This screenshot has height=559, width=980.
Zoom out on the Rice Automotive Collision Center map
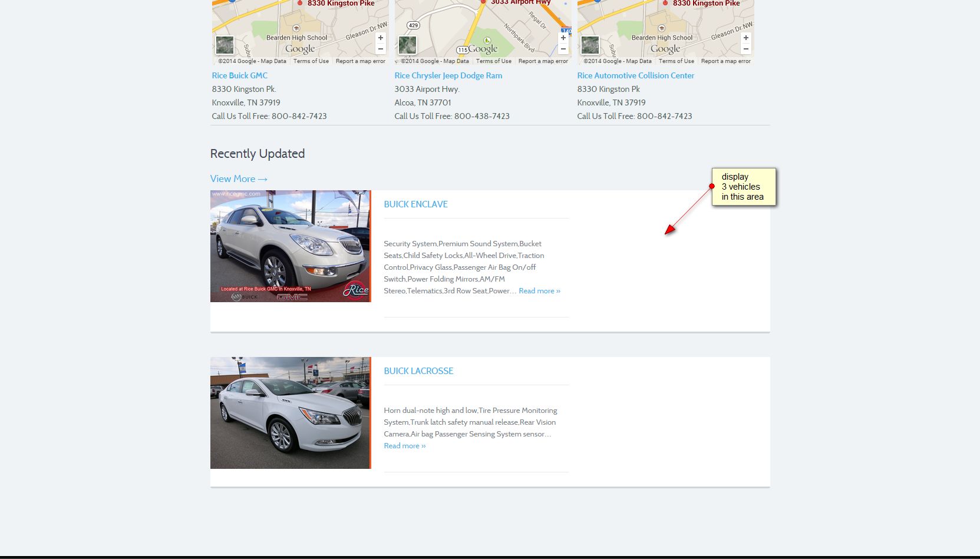tap(746, 49)
